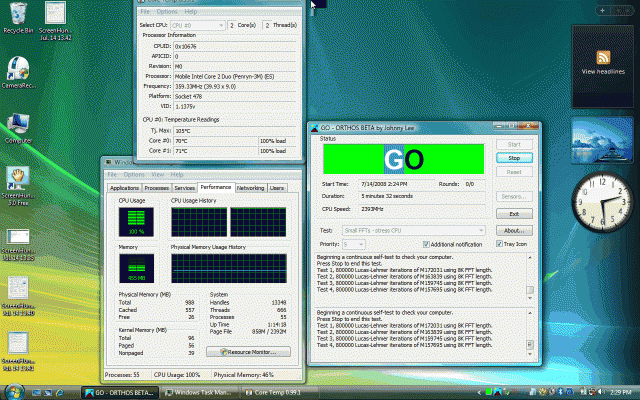Image resolution: width=640 pixels, height=400 pixels.
Task: Open the Select CPU dropdown in Core Temp
Action: coord(198,25)
